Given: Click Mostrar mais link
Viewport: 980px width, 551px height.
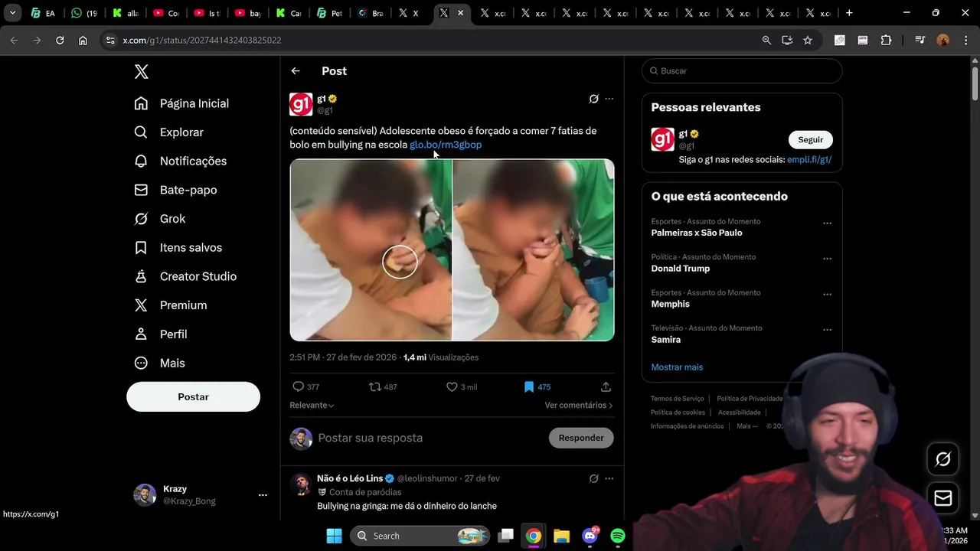Looking at the screenshot, I should pyautogui.click(x=677, y=367).
